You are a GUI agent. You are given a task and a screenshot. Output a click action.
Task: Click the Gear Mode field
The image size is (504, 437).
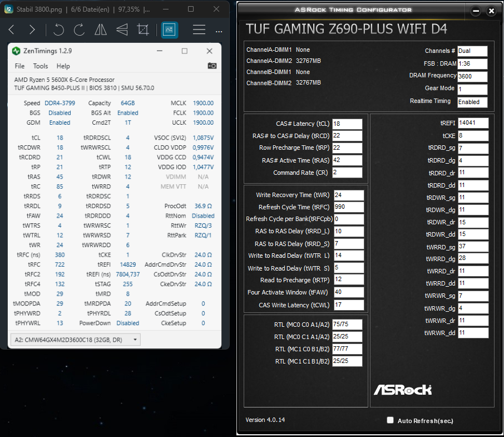point(472,89)
